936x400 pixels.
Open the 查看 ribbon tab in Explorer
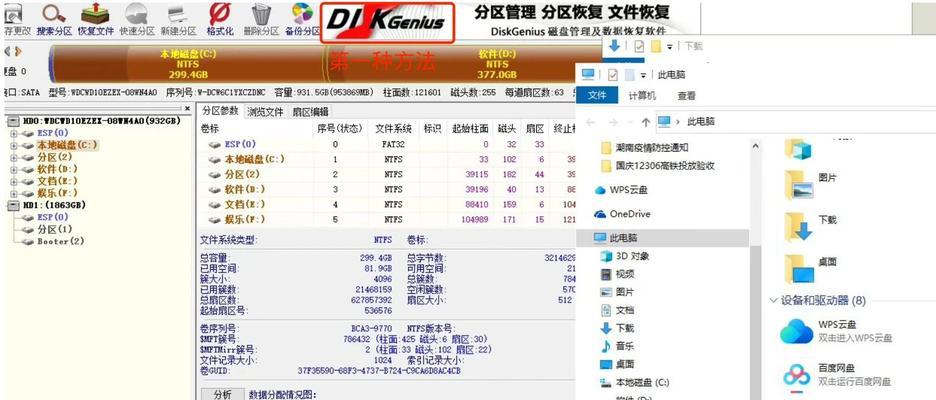point(686,96)
